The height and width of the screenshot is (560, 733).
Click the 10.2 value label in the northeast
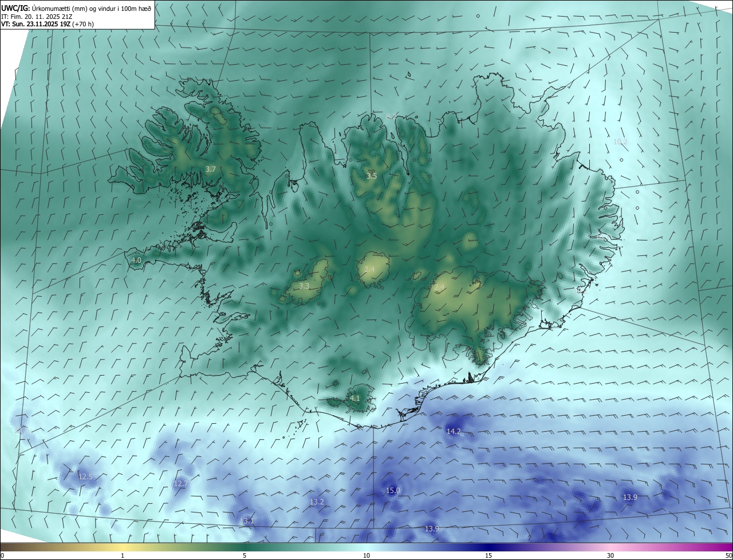pos(620,141)
